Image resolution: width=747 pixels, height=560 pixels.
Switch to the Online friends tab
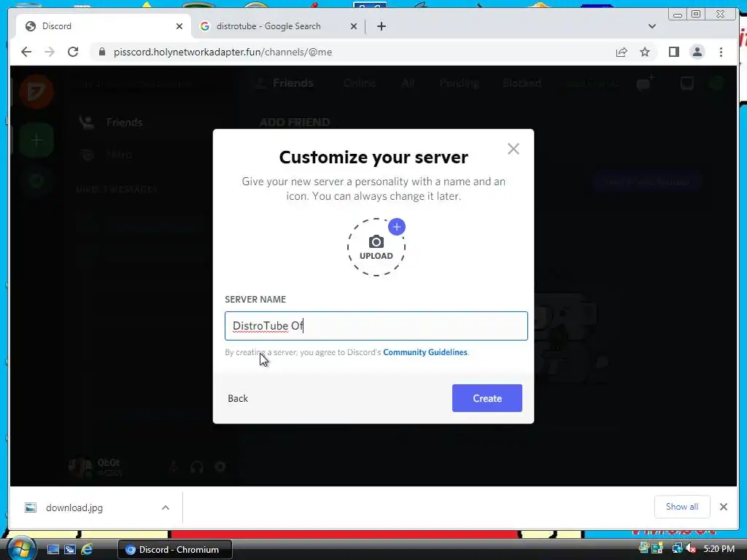[x=360, y=83]
